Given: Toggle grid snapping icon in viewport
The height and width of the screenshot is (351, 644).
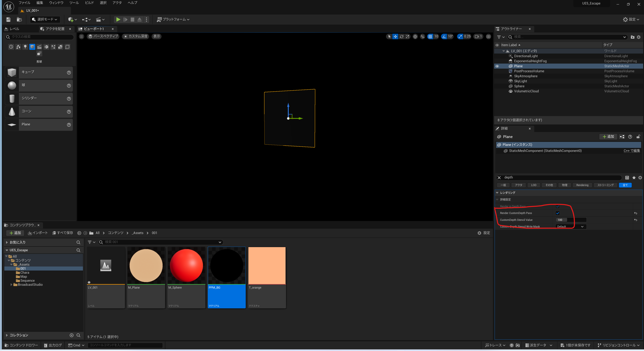Looking at the screenshot, I should 430,36.
